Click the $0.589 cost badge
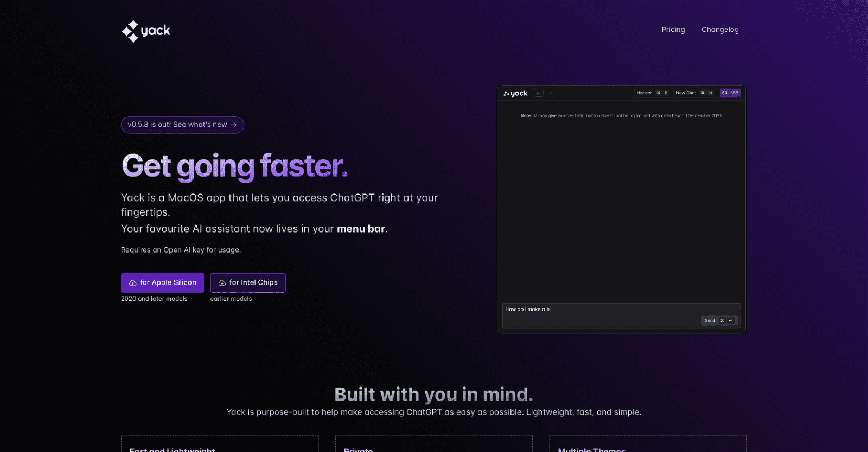868x452 pixels. tap(730, 93)
